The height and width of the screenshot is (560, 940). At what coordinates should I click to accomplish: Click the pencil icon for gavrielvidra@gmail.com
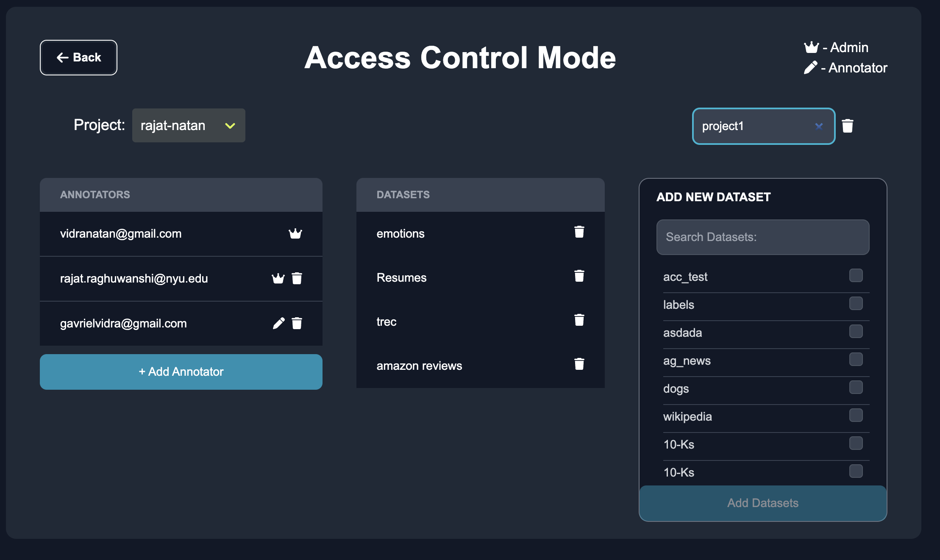278,323
